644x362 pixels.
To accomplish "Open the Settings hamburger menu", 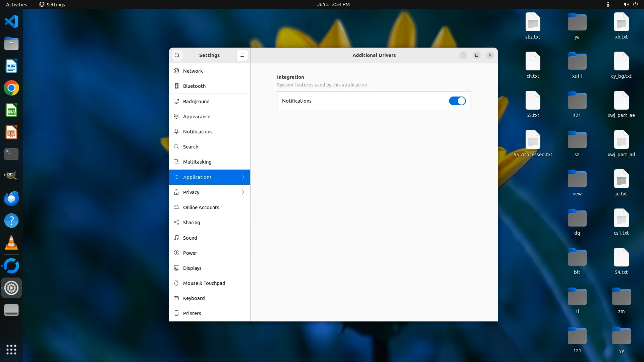I will coord(242,55).
